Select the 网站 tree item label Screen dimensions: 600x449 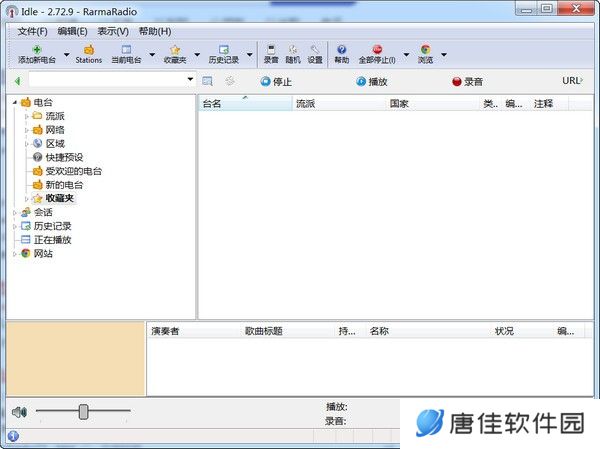[x=43, y=254]
